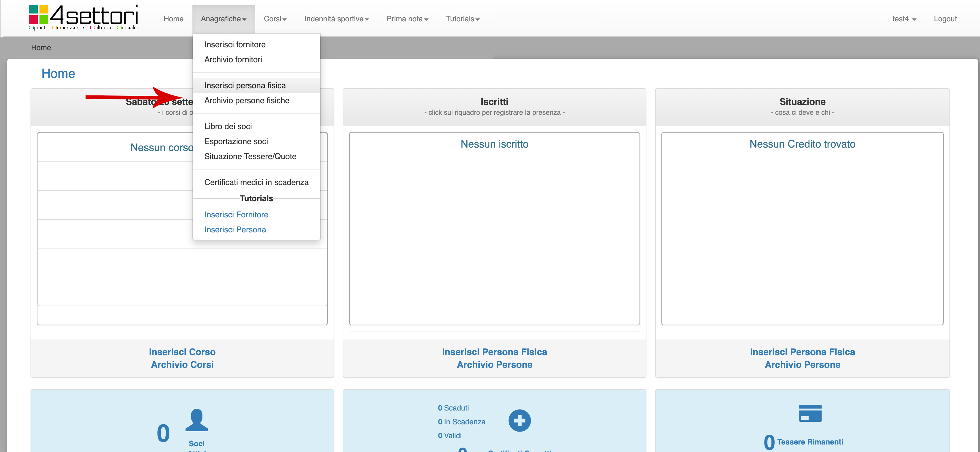Expand the Prima nota menu
Image resolution: width=980 pixels, height=452 pixels.
pos(407,19)
